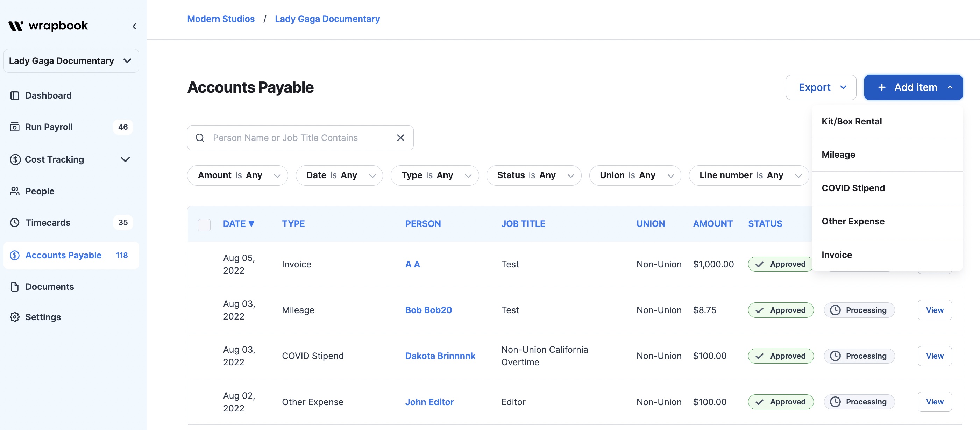Click the Lady Gaga Documentary breadcrumb link
The width and height of the screenshot is (980, 430).
click(x=327, y=19)
